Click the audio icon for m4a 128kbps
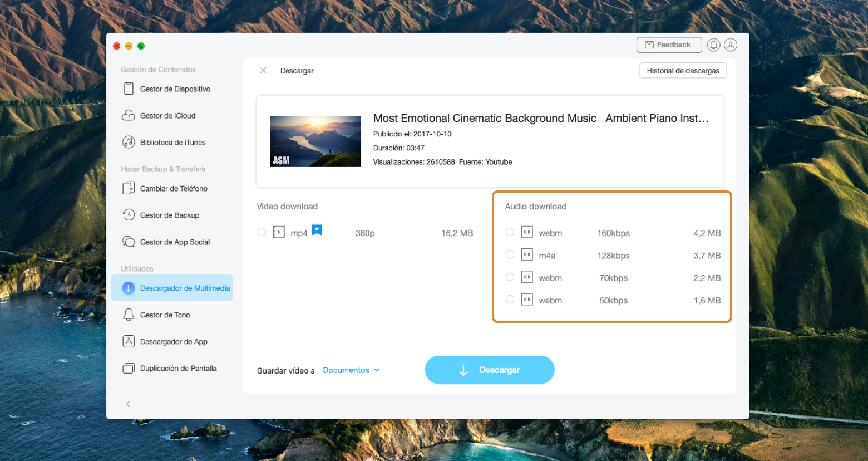This screenshot has width=868, height=461. tap(527, 254)
